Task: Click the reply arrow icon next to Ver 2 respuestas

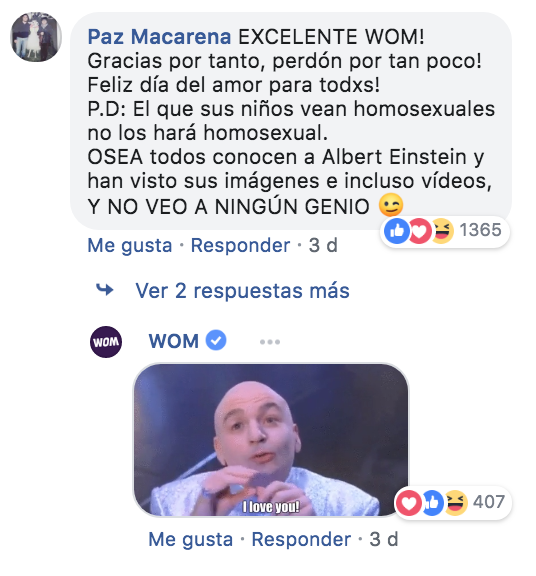Action: (x=105, y=290)
